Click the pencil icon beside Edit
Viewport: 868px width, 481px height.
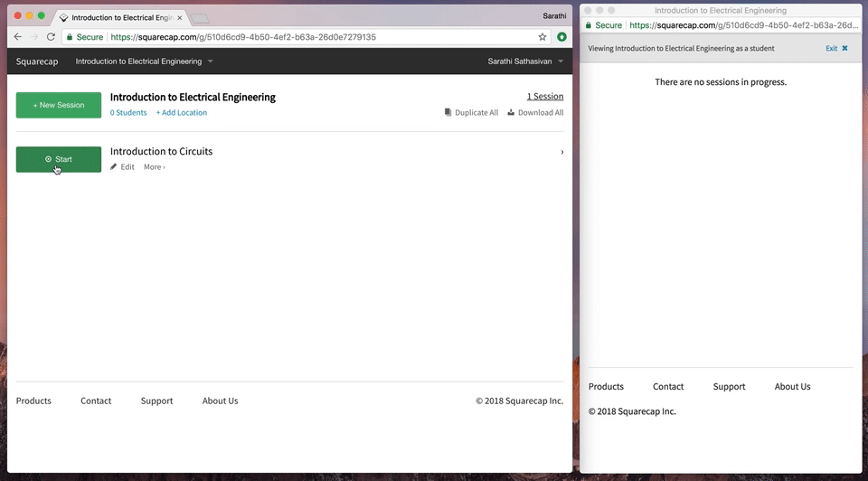click(114, 166)
